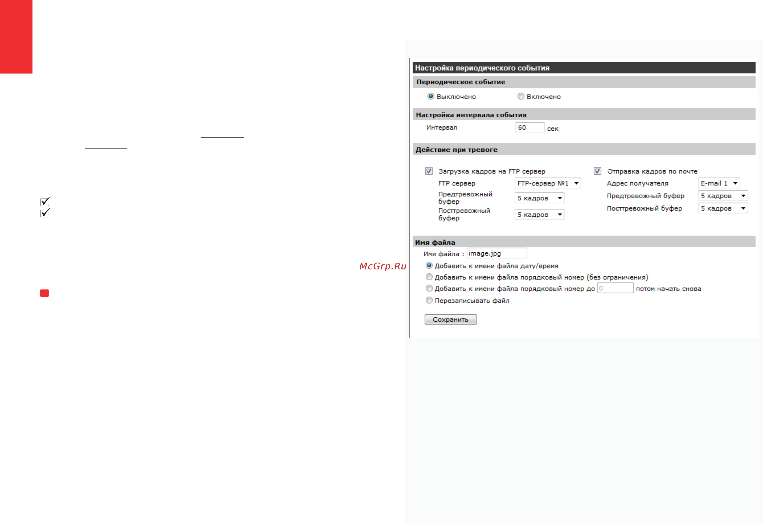Click the Адрес получателя label
Image resolution: width=763 pixels, height=532 pixels.
(x=637, y=184)
